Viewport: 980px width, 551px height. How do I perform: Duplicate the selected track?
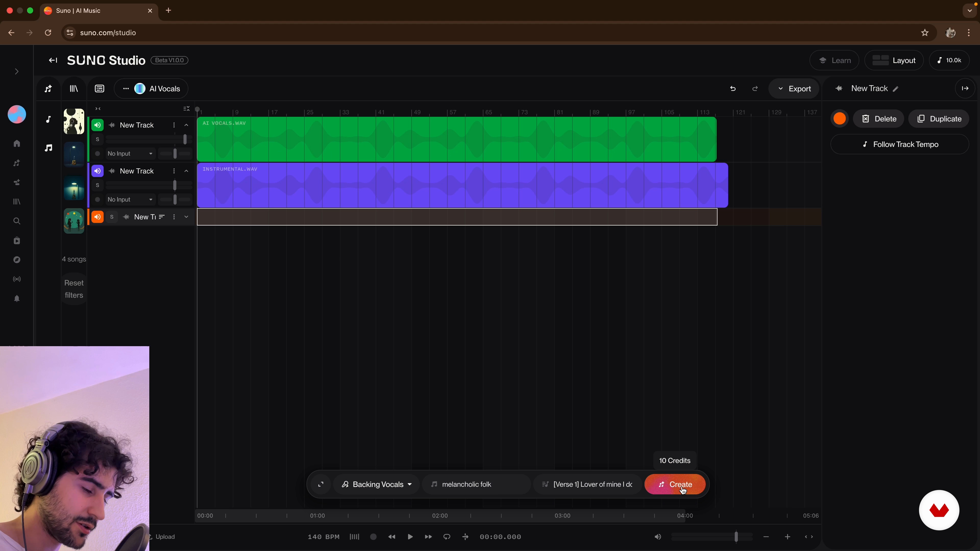(x=939, y=119)
